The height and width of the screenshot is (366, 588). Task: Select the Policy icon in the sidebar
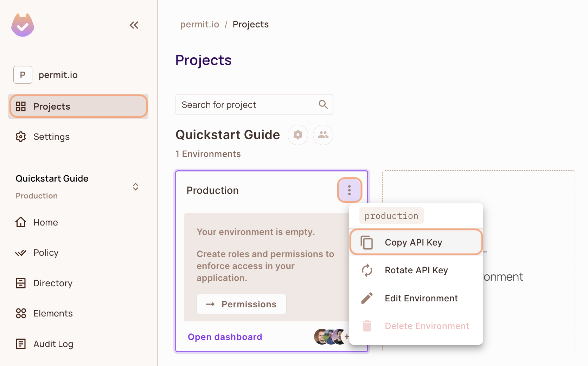(21, 253)
